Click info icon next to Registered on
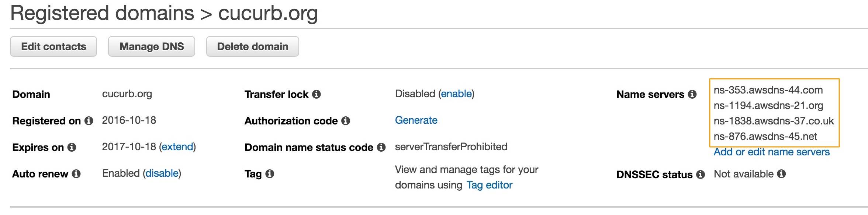The width and height of the screenshot is (868, 215). coord(89,121)
